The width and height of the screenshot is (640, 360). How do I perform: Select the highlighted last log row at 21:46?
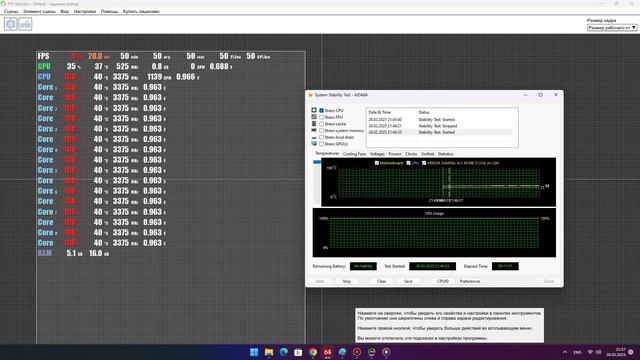[x=439, y=132]
